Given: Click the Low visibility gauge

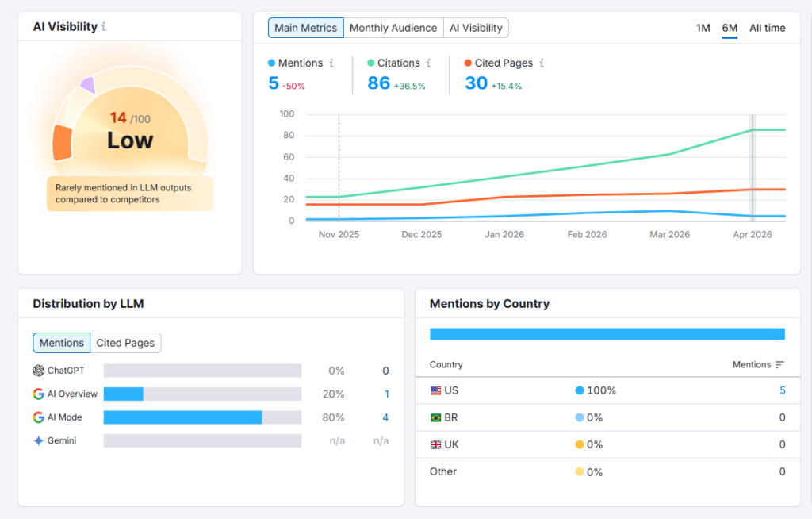Looking at the screenshot, I should pos(129,140).
